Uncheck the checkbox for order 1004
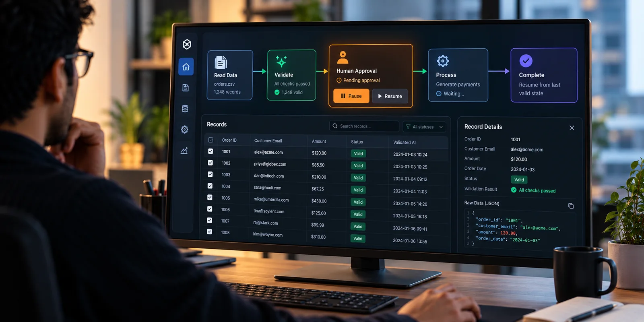This screenshot has width=644, height=322. click(210, 186)
